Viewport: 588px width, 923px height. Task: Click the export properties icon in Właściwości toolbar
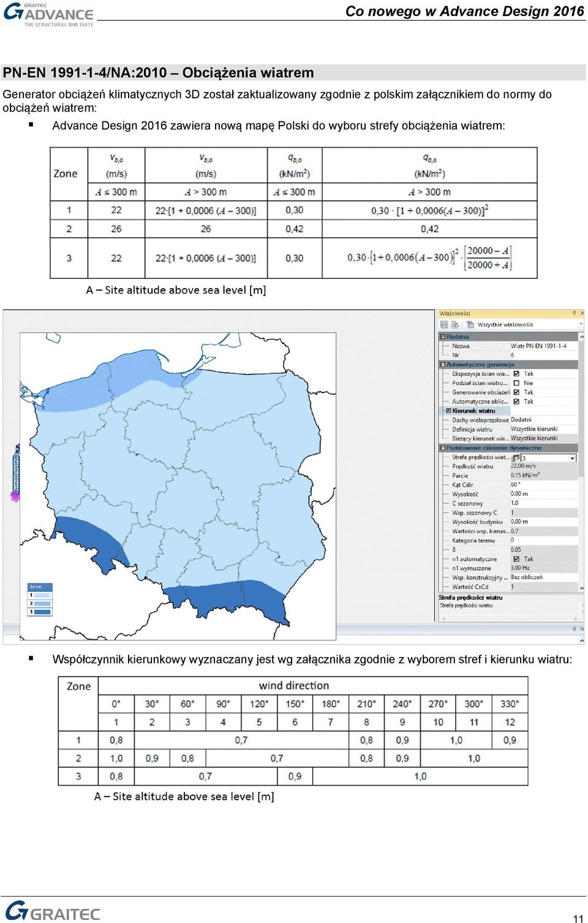point(454,325)
